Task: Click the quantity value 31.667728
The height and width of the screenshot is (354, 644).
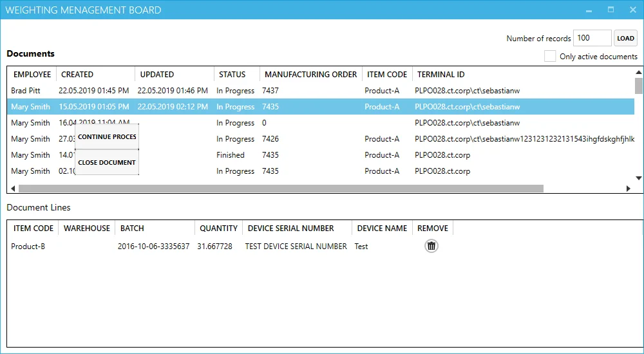Action: 215,247
